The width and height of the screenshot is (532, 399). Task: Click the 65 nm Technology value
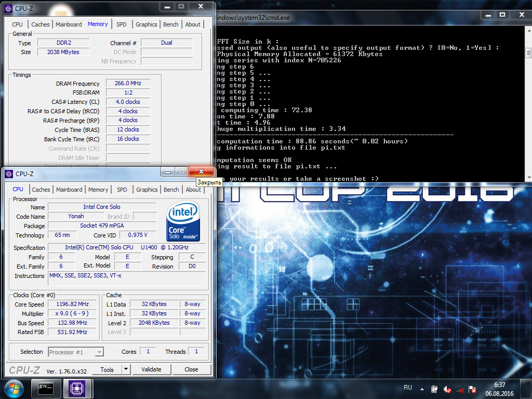[62, 235]
